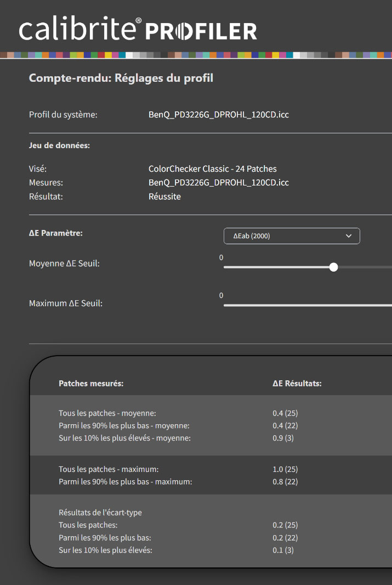The height and width of the screenshot is (585, 392).
Task: Click the registered trademark symbol in the logo
Action: click(138, 21)
